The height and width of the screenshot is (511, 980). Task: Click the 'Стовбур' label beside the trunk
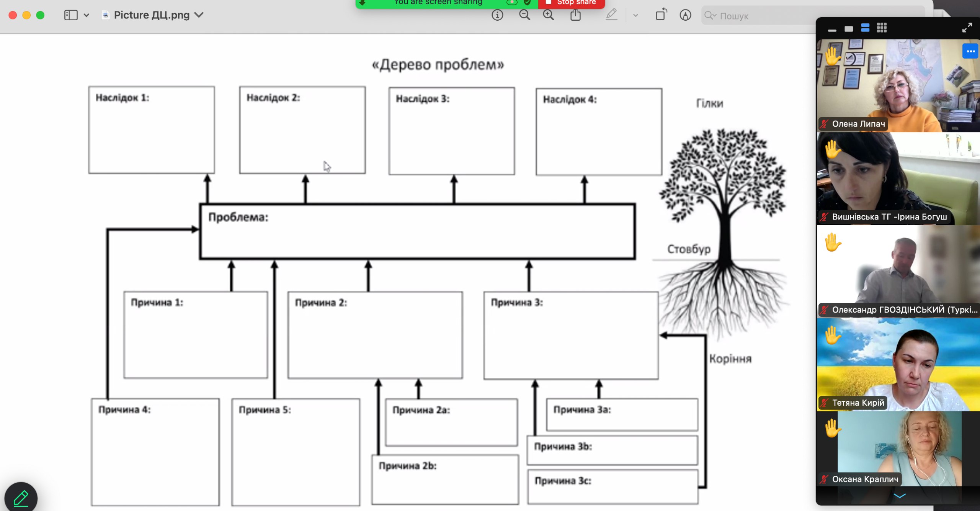pos(689,249)
